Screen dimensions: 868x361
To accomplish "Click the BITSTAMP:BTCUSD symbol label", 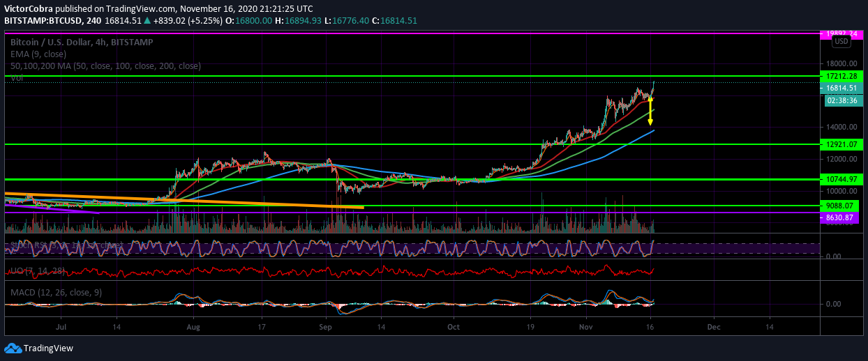I will pyautogui.click(x=43, y=20).
